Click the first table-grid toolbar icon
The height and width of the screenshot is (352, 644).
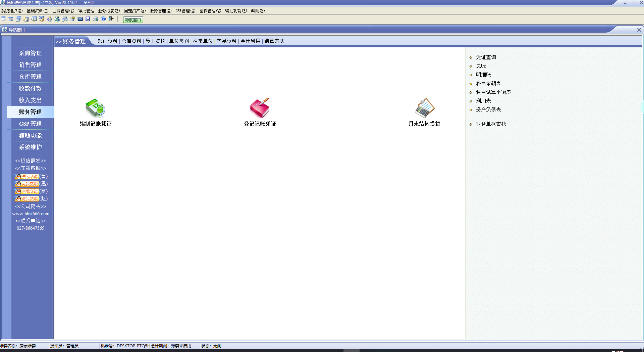tap(3, 19)
